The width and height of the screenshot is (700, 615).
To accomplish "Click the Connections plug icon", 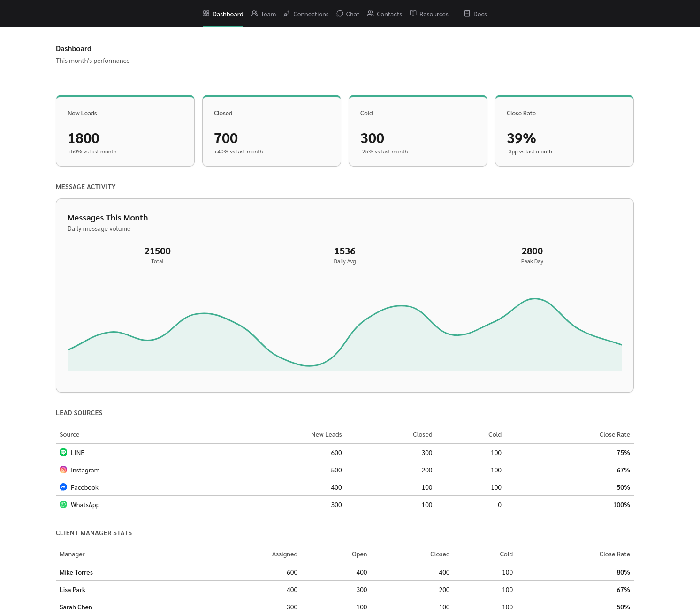I will [x=287, y=14].
